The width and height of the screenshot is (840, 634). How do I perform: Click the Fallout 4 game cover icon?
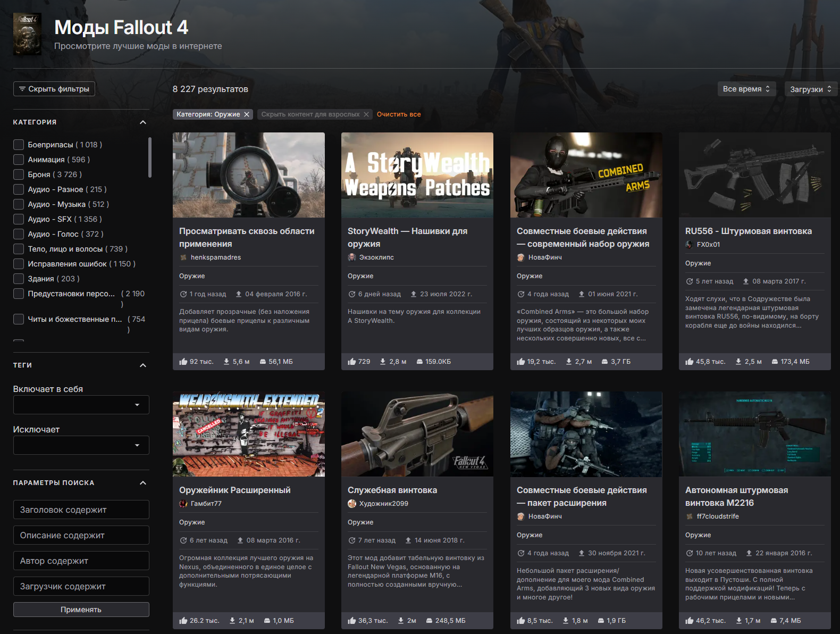27,34
